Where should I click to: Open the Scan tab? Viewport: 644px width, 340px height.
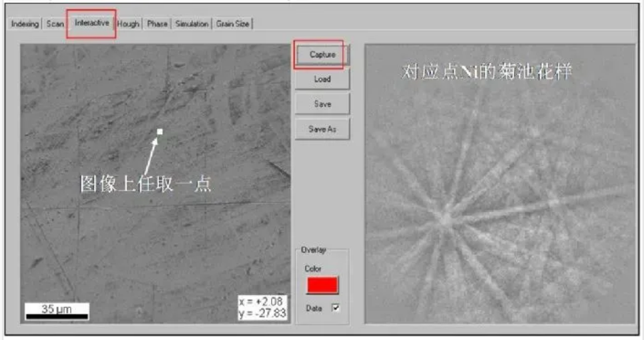tap(55, 24)
